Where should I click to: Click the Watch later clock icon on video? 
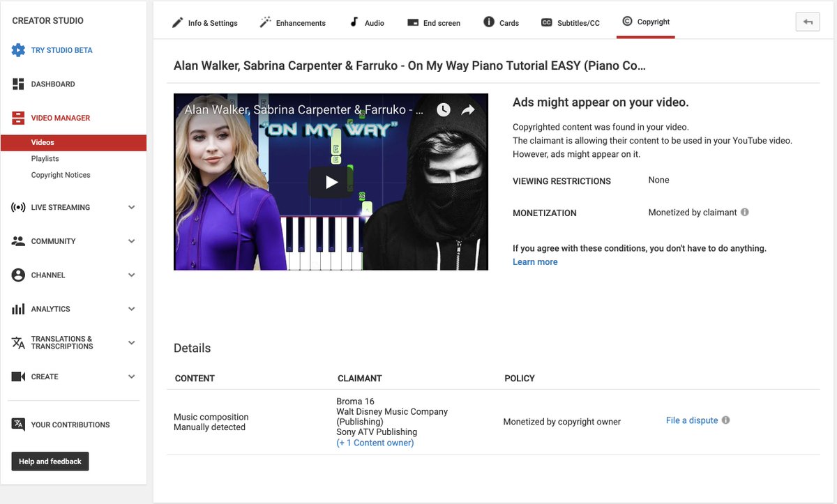[x=444, y=110]
